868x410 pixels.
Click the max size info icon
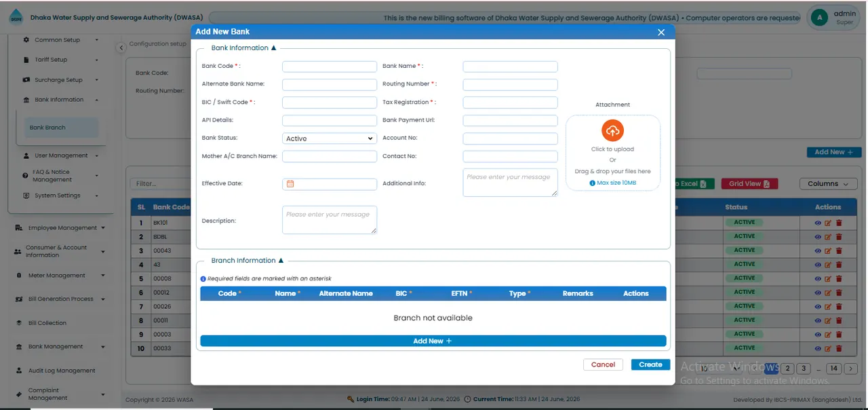[593, 183]
